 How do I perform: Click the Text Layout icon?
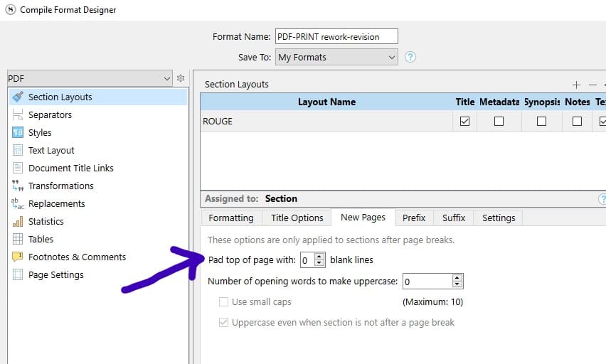(x=18, y=150)
